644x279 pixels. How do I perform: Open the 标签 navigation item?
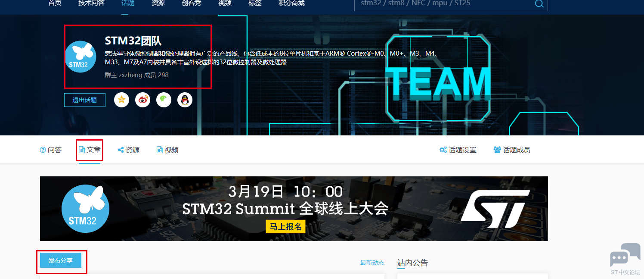(x=255, y=3)
